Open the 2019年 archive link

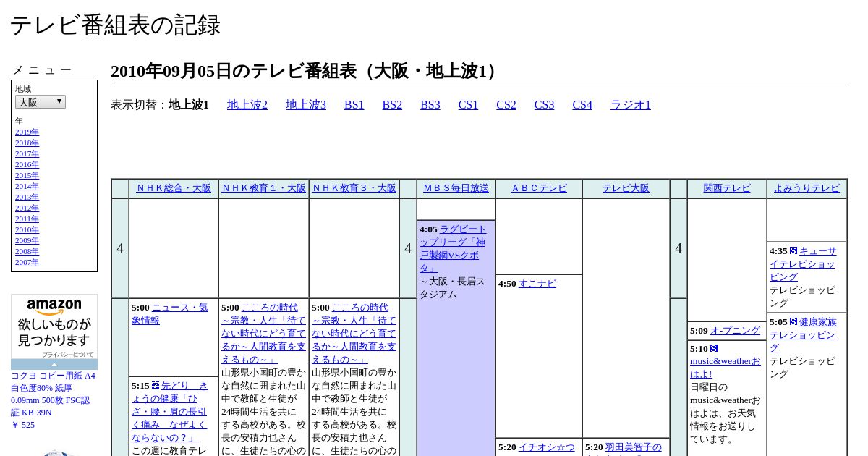27,132
